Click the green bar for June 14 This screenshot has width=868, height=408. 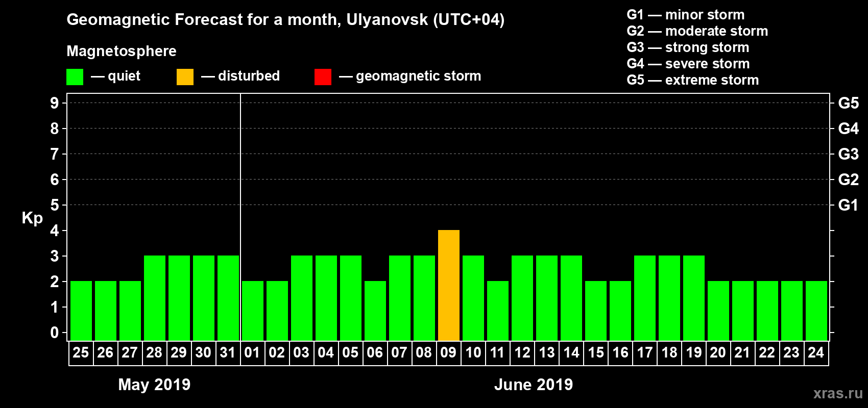click(x=571, y=298)
